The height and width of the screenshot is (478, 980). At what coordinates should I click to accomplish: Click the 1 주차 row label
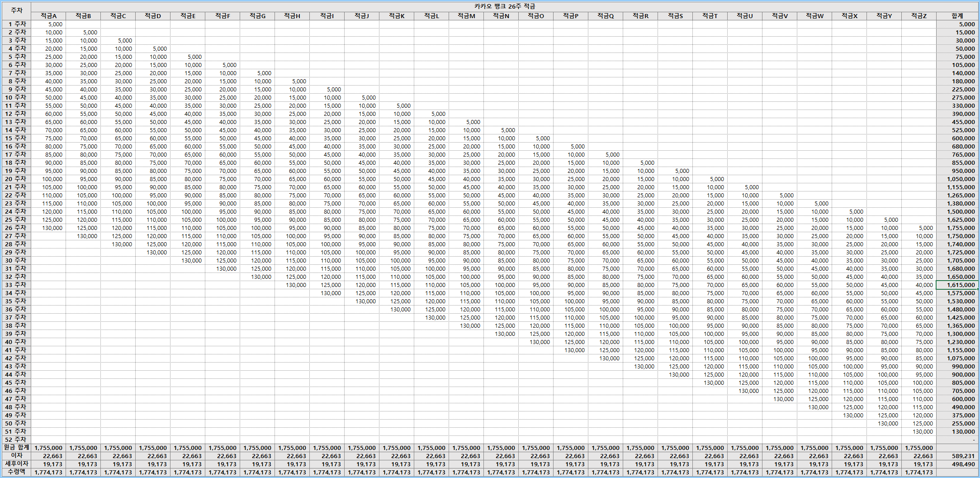[x=16, y=24]
